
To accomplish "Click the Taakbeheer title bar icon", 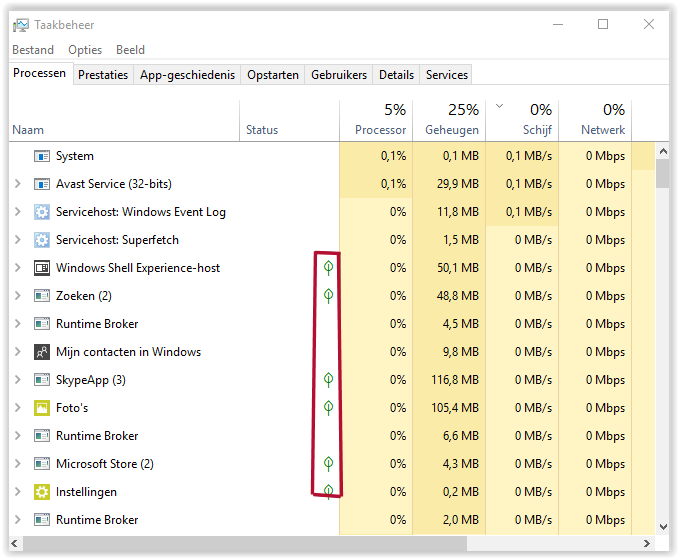I will tap(20, 25).
